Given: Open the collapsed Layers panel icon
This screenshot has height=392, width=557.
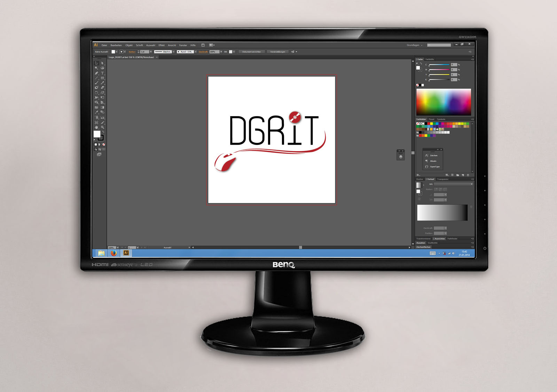Looking at the screenshot, I should pos(401,157).
